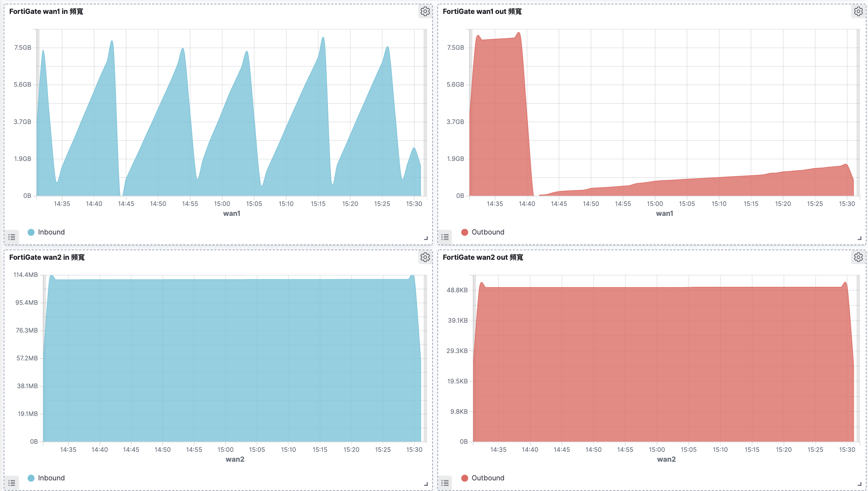Click 15:00 tick on wan2 in chart axis
The image size is (868, 491).
pos(226,450)
